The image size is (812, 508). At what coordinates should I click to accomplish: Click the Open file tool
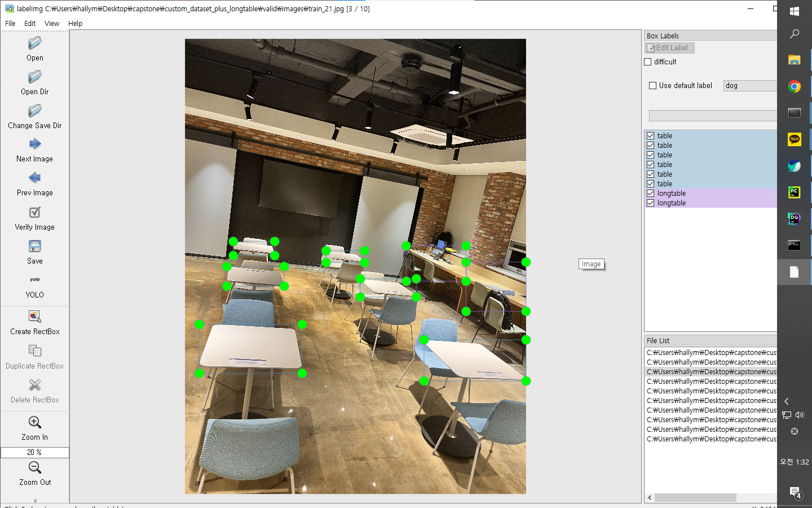click(x=34, y=49)
